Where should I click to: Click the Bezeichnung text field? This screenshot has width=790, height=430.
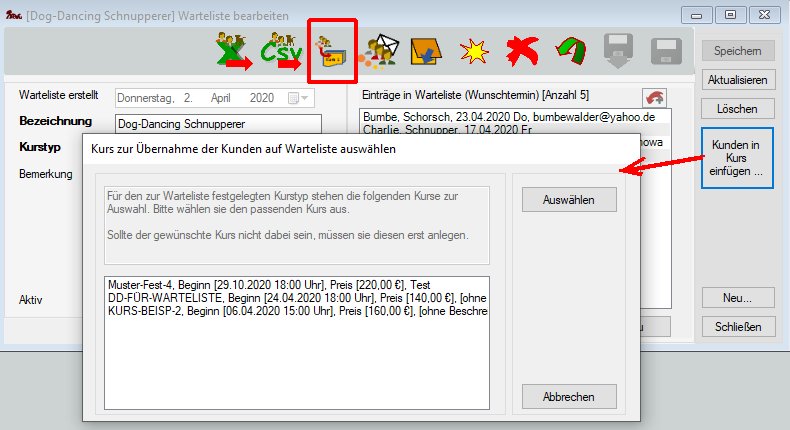point(218,125)
